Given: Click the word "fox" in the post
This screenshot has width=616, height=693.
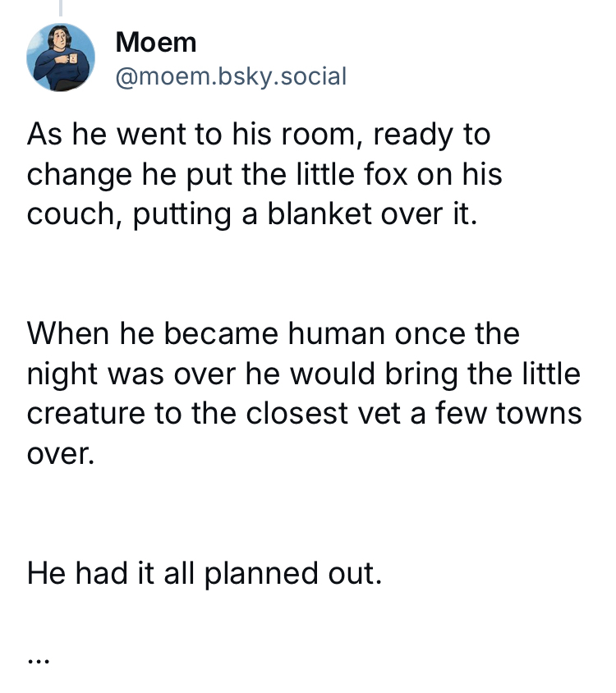Looking at the screenshot, I should point(400,174).
